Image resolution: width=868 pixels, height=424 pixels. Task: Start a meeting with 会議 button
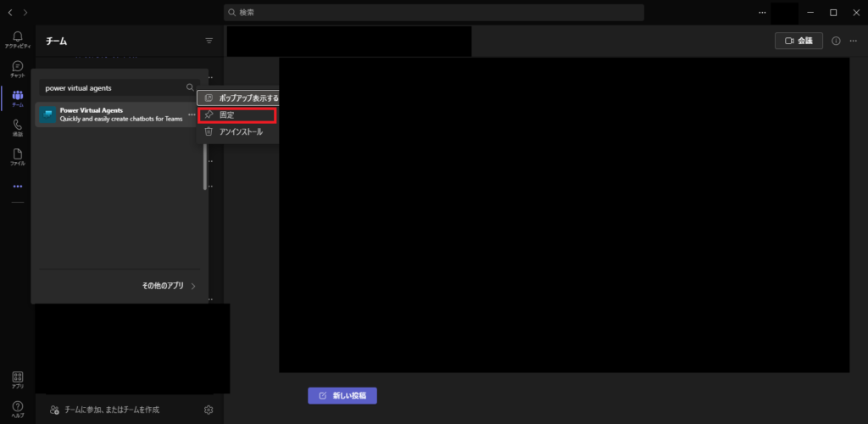pos(798,41)
